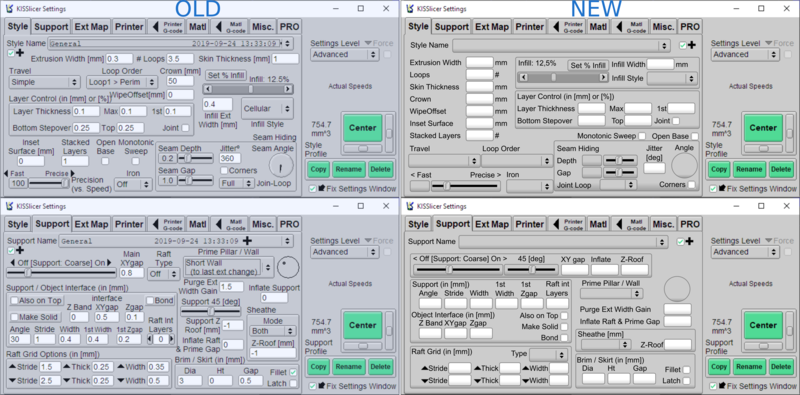The width and height of the screenshot is (800, 395).
Task: Click KISSlicer logo in OLD Style window title bar
Action: (9, 9)
